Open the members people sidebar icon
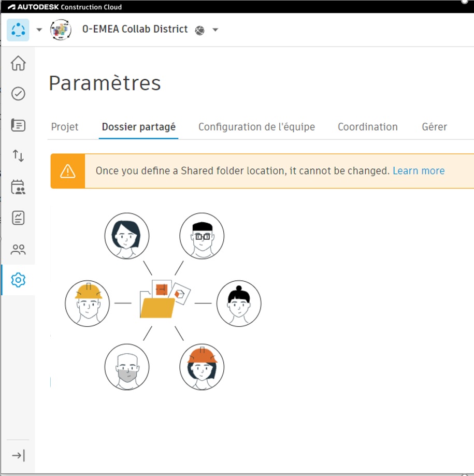Screen dimensions: 474x476 [18, 250]
